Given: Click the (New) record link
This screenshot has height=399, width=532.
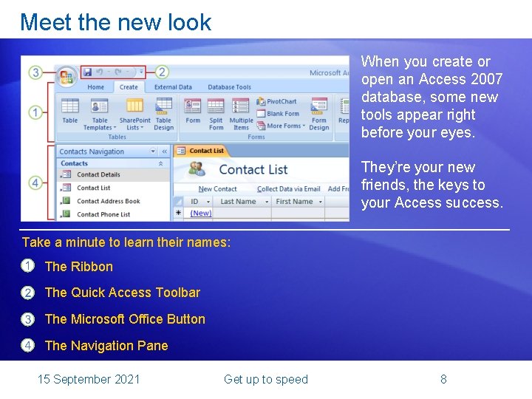Looking at the screenshot, I should [x=201, y=213].
